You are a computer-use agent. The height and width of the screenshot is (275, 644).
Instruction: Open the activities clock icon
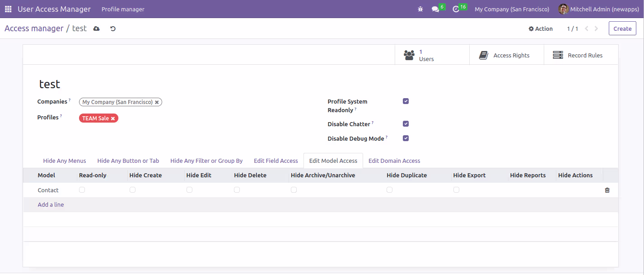point(456,9)
